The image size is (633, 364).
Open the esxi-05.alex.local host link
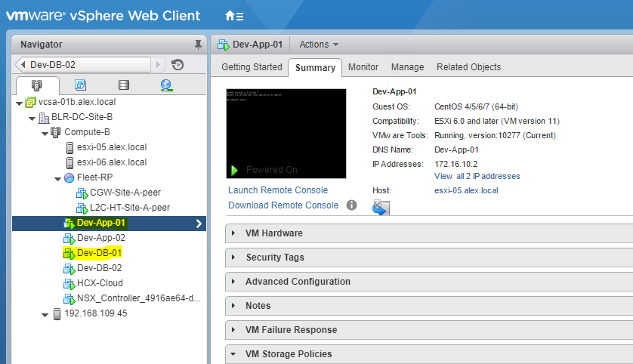coord(466,190)
